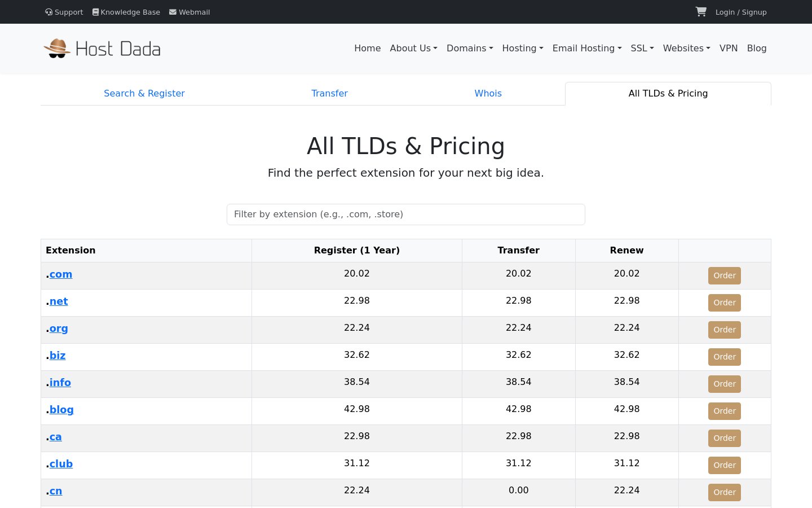Click the Register (1 Year) column header
Image resolution: width=812 pixels, height=508 pixels.
(x=357, y=251)
